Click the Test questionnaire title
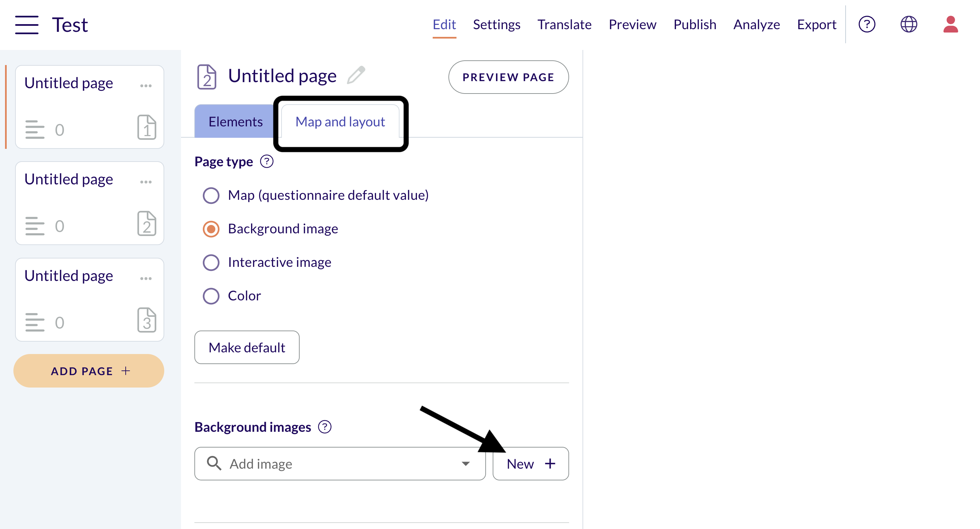 click(x=70, y=25)
